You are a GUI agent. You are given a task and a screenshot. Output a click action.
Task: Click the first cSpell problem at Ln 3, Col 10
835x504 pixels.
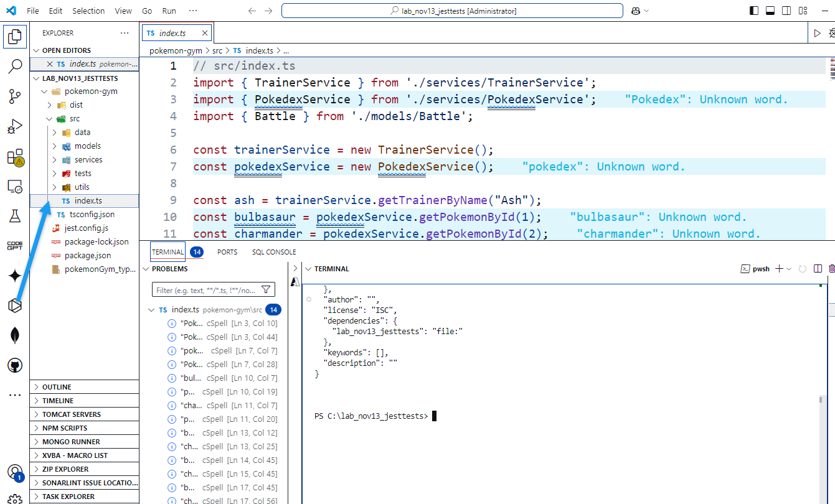[x=221, y=324]
